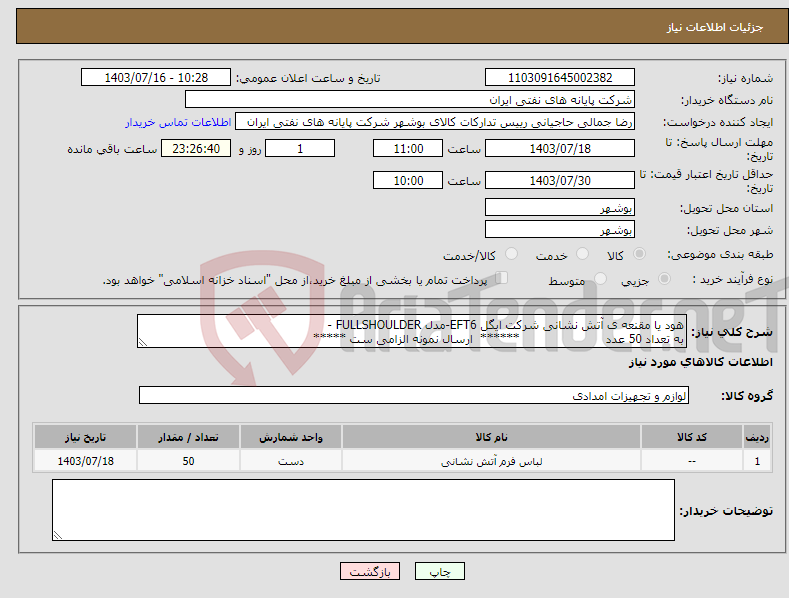This screenshot has width=789, height=598.
Task: Click the response deadline date 1403/07/18 field
Action: tap(560, 148)
